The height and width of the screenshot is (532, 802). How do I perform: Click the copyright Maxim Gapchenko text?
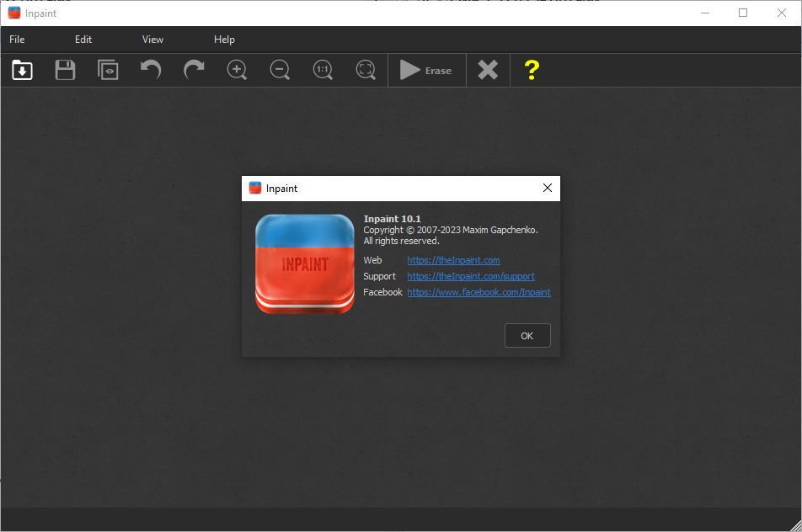tap(451, 230)
